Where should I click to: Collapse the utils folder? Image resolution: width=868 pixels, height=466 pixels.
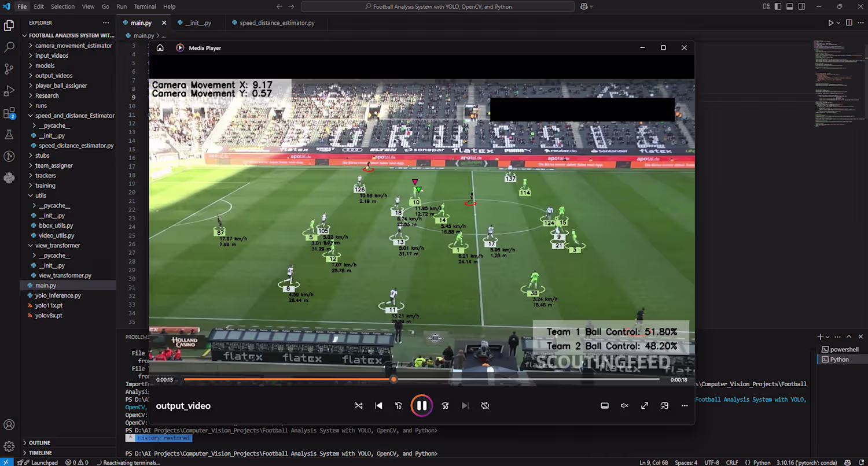41,195
